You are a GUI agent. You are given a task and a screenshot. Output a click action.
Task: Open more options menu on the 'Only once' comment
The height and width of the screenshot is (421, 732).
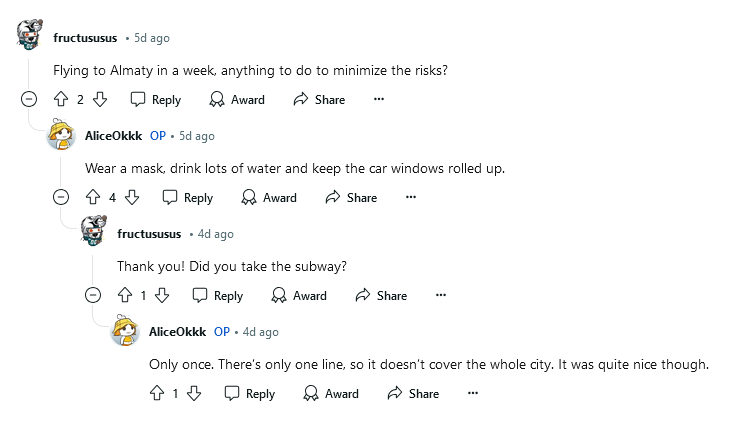point(474,393)
